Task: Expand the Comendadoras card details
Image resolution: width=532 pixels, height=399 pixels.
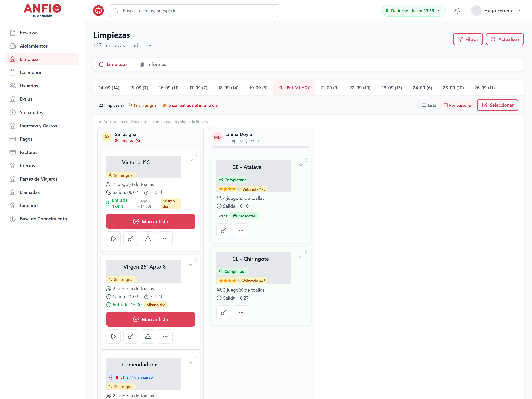Action: (x=191, y=362)
